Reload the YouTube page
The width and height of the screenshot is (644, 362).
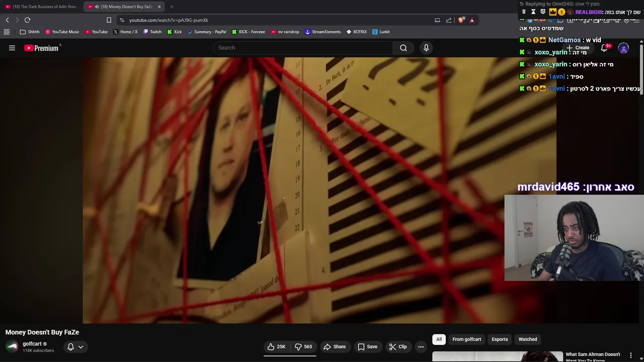coord(27,20)
